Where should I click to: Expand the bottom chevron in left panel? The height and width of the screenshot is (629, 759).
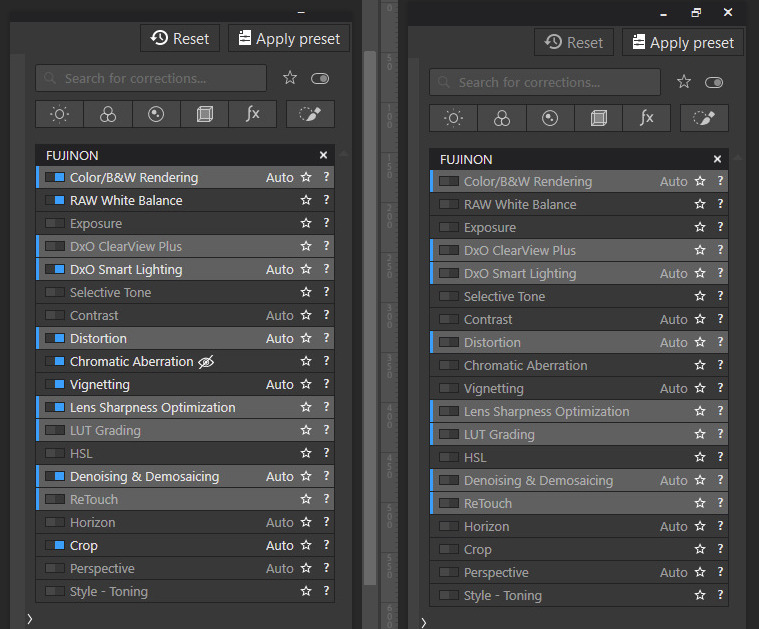tap(29, 619)
